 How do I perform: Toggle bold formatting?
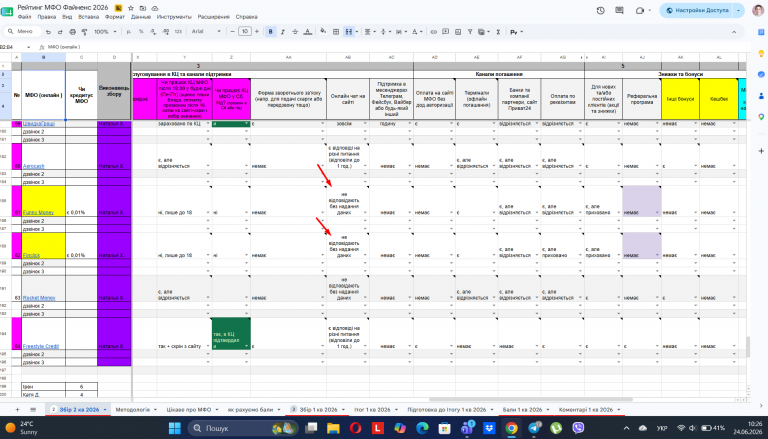pyautogui.click(x=270, y=32)
